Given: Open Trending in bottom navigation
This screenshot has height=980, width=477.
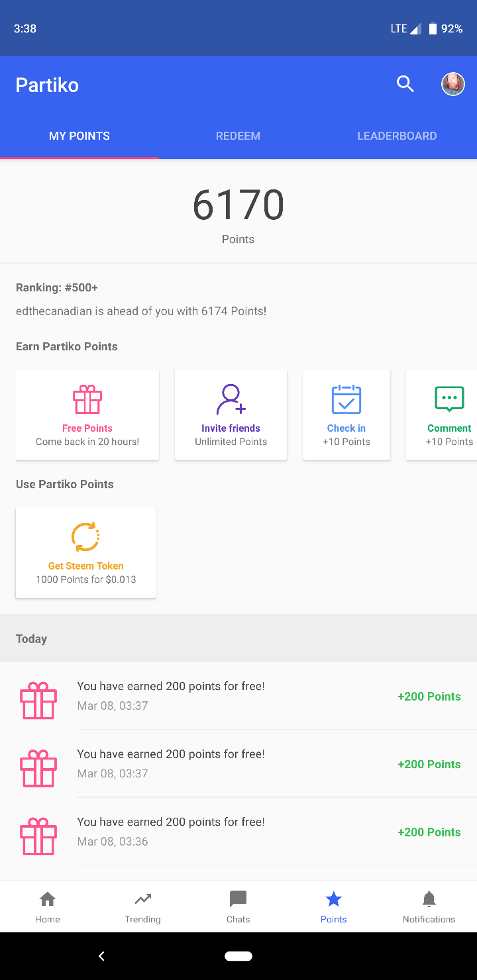Looking at the screenshot, I should click(x=143, y=907).
